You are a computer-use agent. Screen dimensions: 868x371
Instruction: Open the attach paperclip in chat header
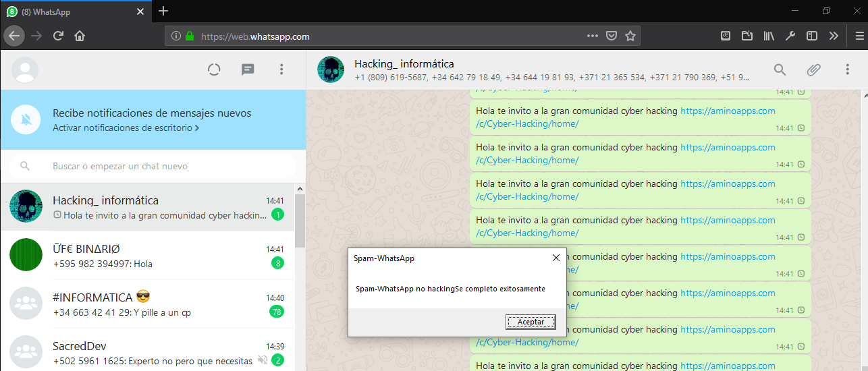point(813,69)
